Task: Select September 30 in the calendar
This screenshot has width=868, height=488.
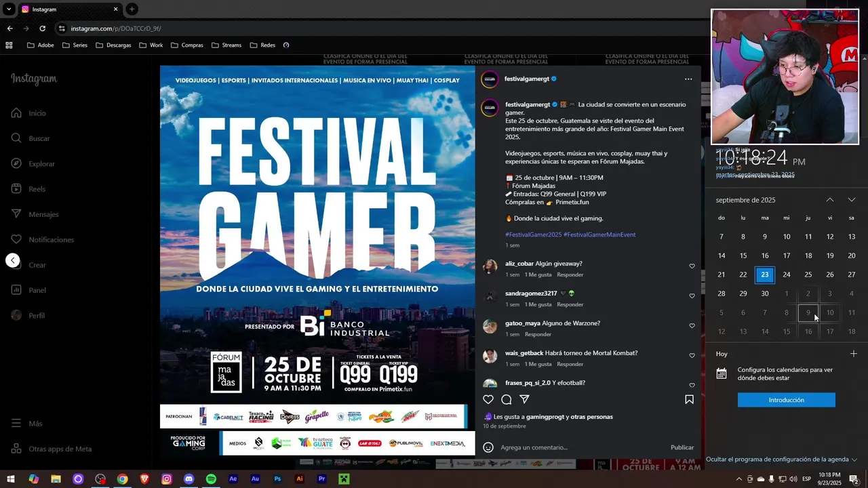Action: 765,293
